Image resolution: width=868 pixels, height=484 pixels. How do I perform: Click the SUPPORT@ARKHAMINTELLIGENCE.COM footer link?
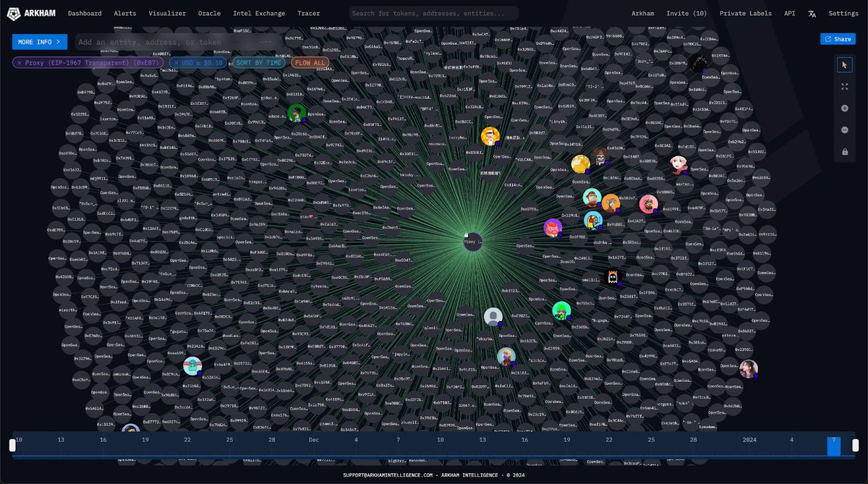coord(388,475)
